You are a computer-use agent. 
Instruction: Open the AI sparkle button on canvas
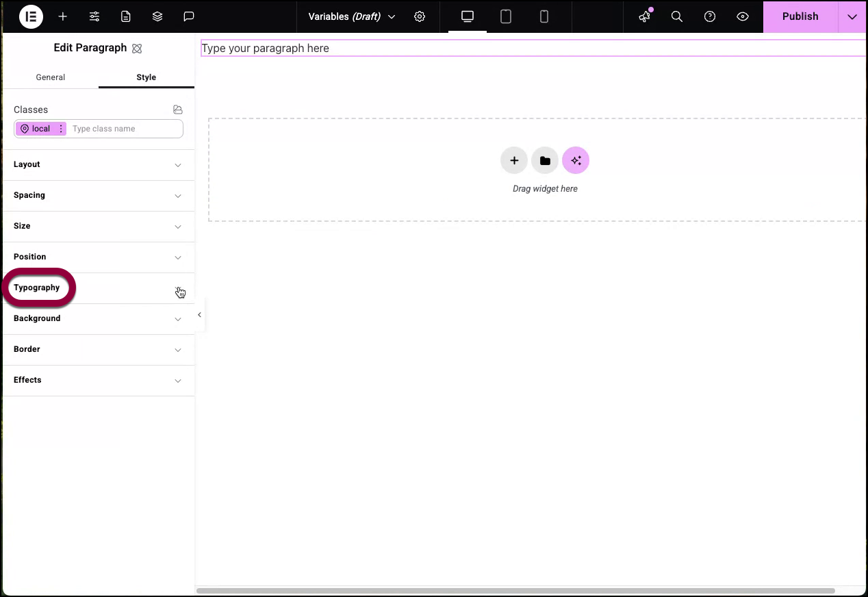point(576,161)
